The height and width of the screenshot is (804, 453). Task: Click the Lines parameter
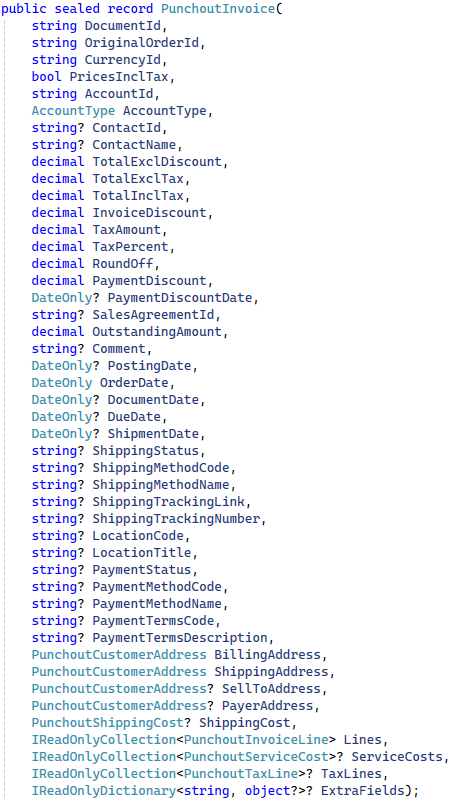pos(363,739)
